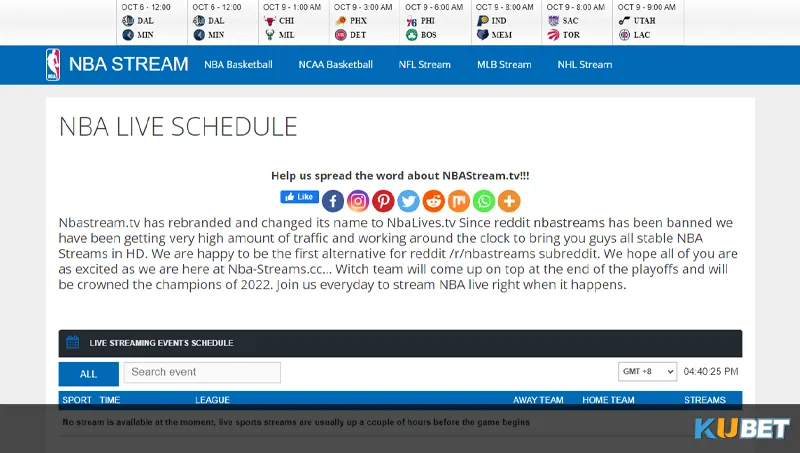Screen dimensions: 800x453
Task: Click the SPORT column header
Action: pyautogui.click(x=77, y=400)
